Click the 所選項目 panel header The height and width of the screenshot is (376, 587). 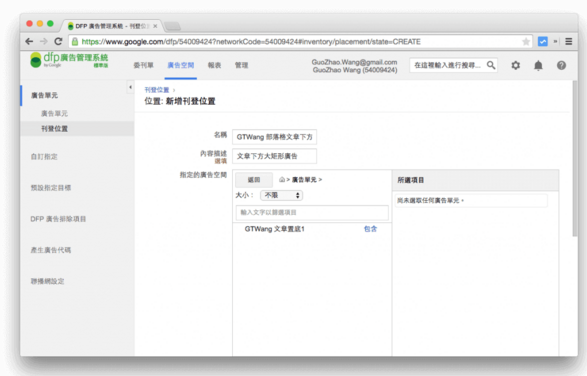475,180
